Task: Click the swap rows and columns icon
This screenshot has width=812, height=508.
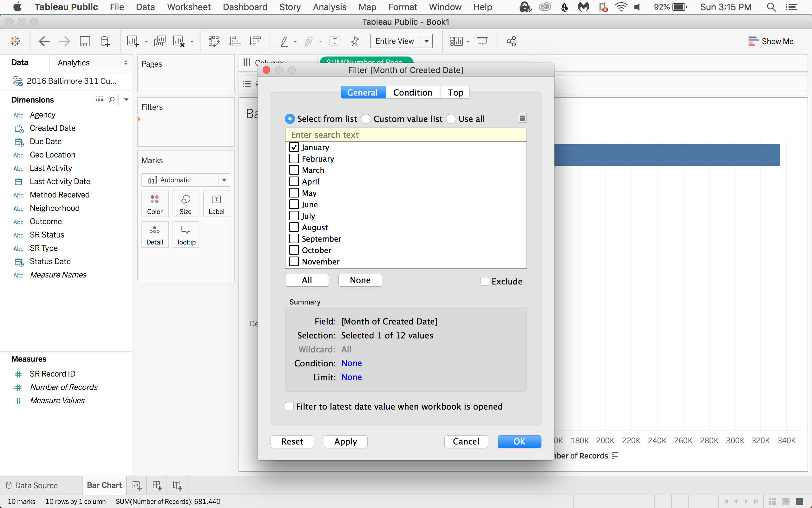Action: pos(214,41)
